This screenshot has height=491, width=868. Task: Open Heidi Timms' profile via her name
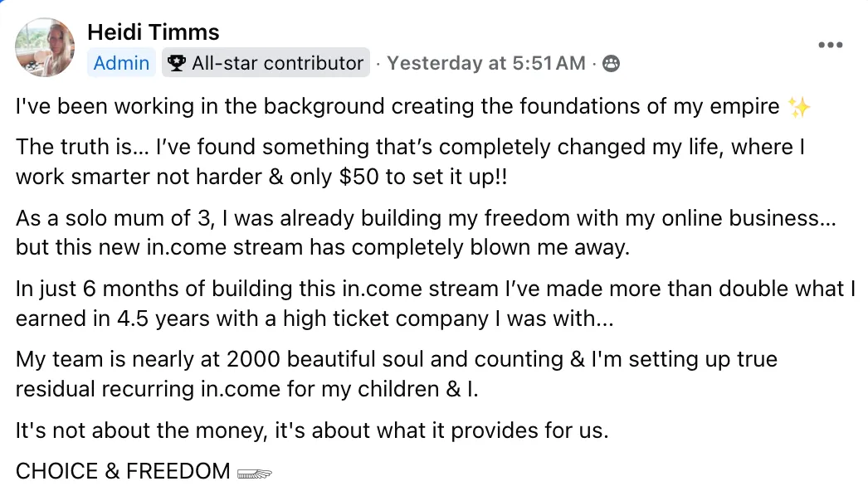[154, 32]
